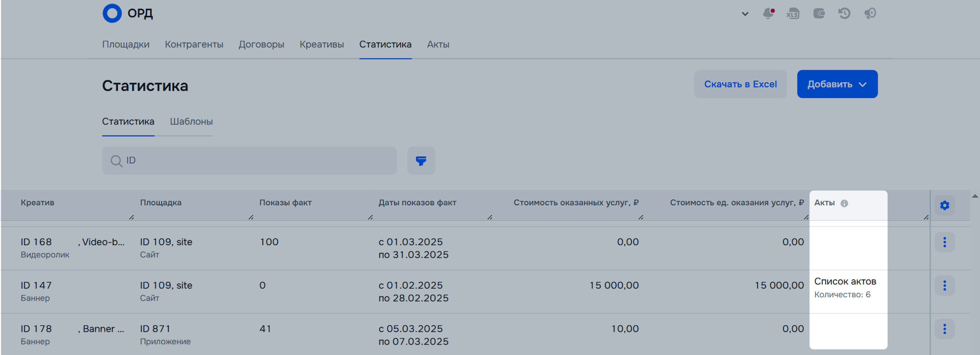Screen dimensions: 980x355
Task: Grab Показы факт column resize handle
Action: point(371,217)
